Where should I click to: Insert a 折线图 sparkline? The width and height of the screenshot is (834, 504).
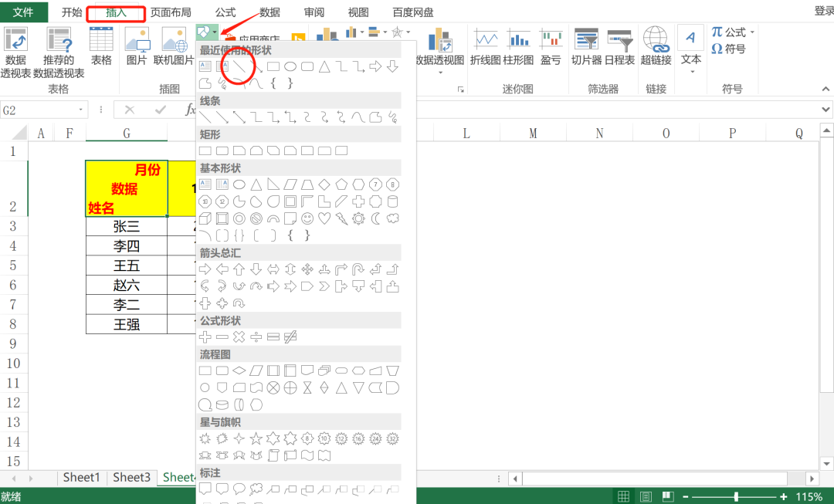(486, 46)
